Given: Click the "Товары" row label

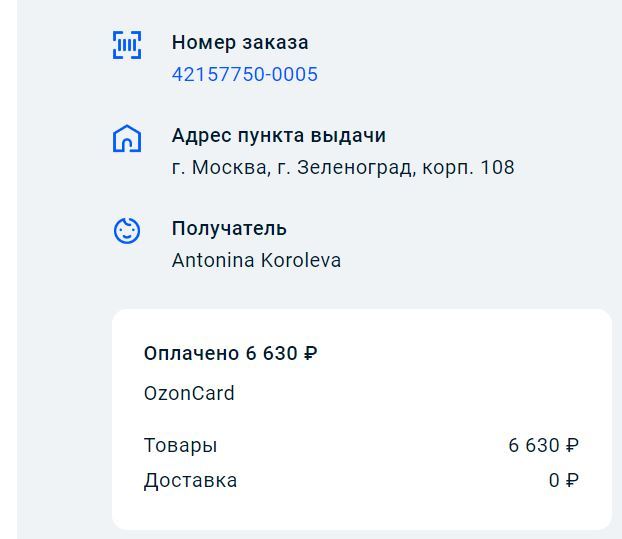Looking at the screenshot, I should click(180, 446).
